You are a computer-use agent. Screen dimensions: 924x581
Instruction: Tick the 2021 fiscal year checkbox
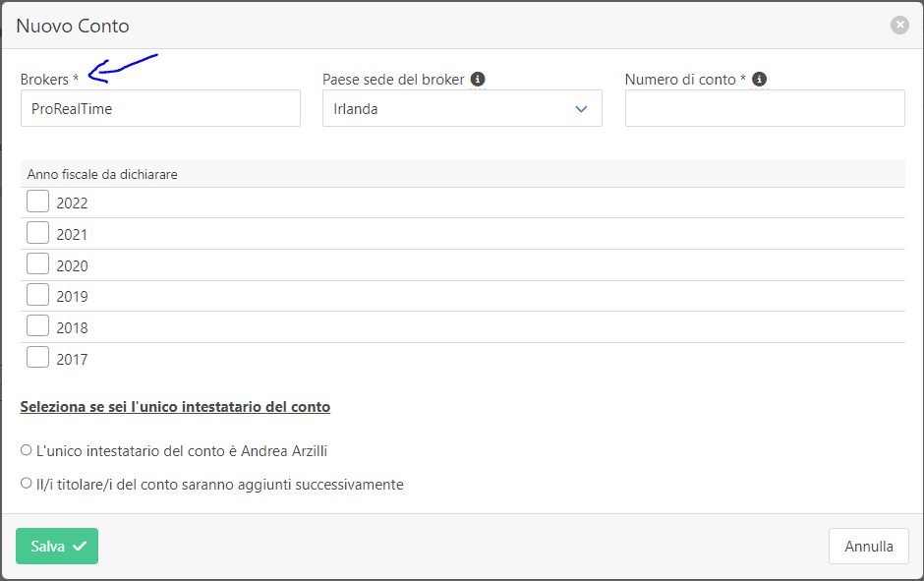[37, 232]
